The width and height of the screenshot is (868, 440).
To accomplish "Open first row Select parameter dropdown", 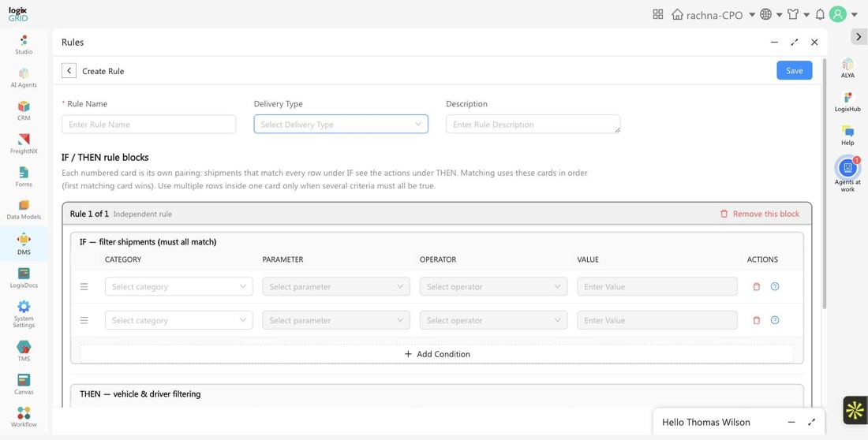I will (x=336, y=287).
